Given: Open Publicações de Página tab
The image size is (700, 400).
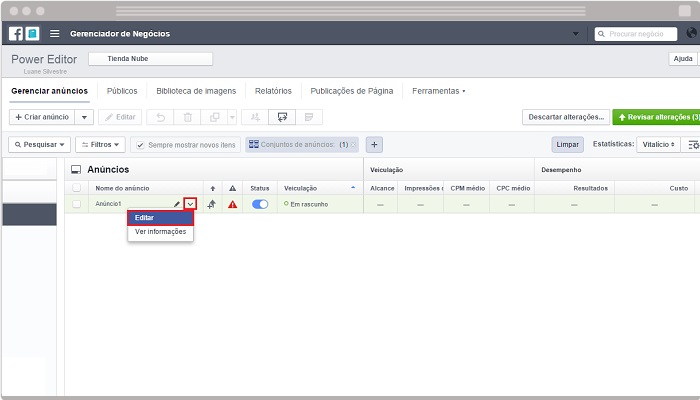Looking at the screenshot, I should (352, 91).
